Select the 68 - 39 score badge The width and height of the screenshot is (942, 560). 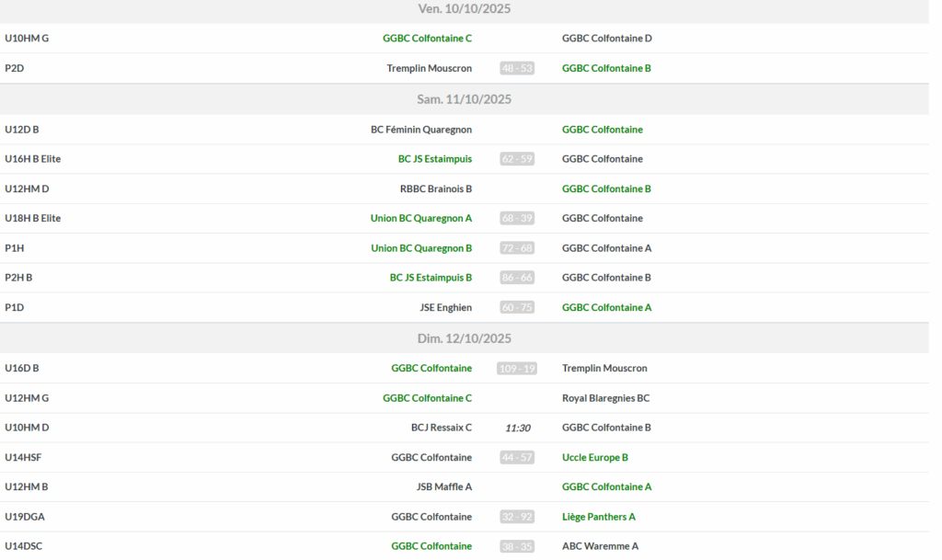(x=517, y=219)
